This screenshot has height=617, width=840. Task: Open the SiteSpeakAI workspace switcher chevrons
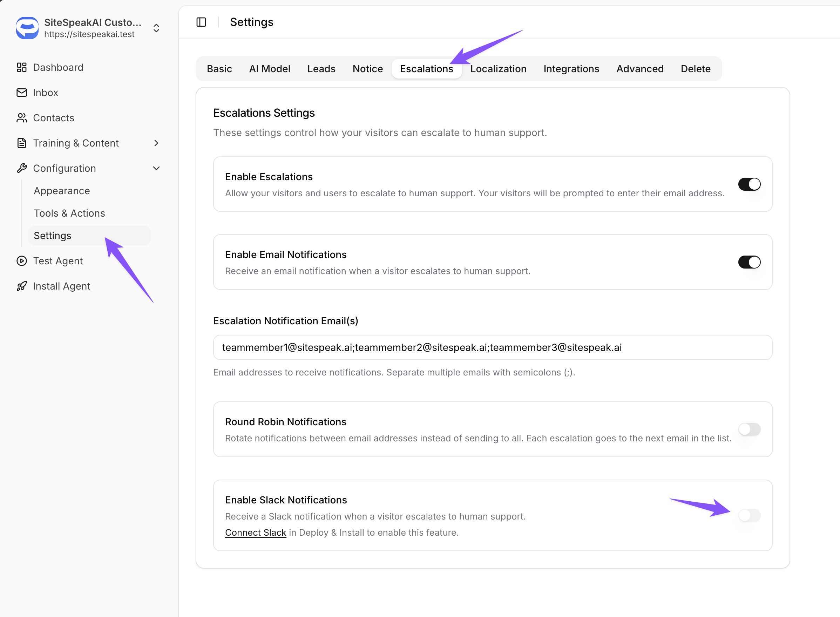(156, 28)
